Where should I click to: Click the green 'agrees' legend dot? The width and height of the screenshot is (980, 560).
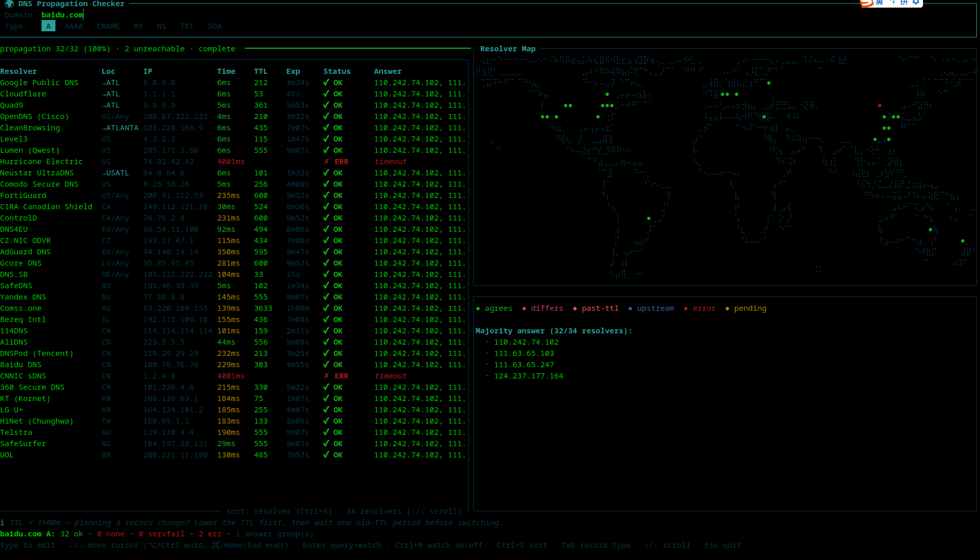click(x=478, y=309)
